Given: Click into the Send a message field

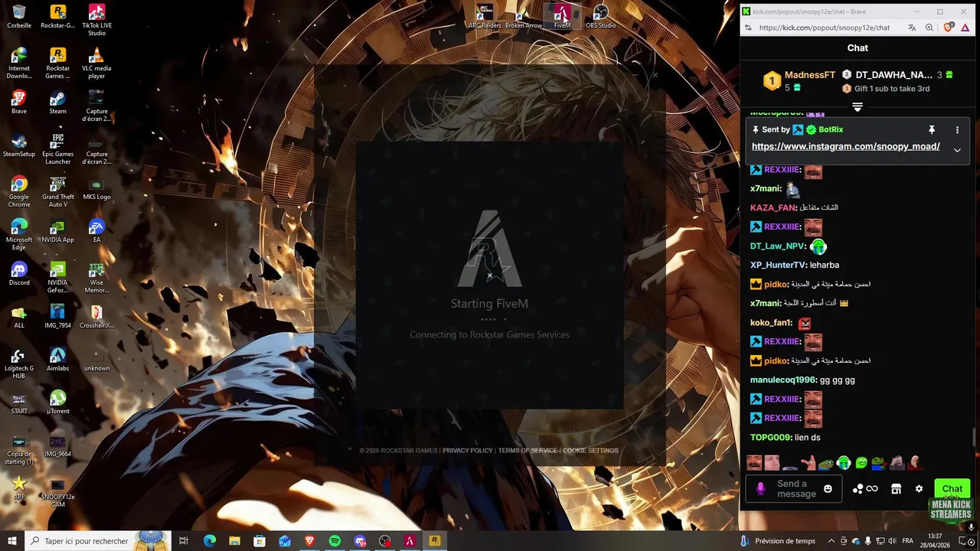Looking at the screenshot, I should pos(794,489).
